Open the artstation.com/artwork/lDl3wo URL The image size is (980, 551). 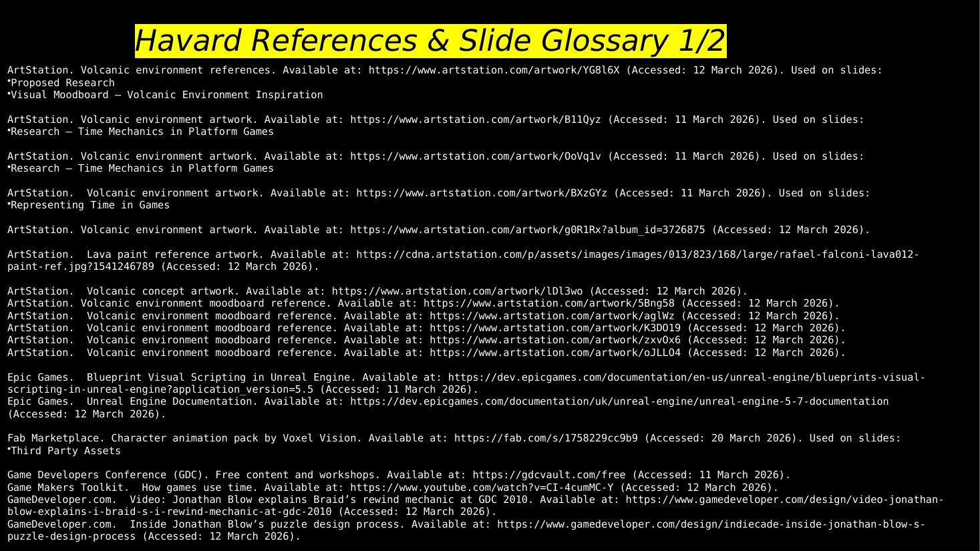pyautogui.click(x=458, y=291)
